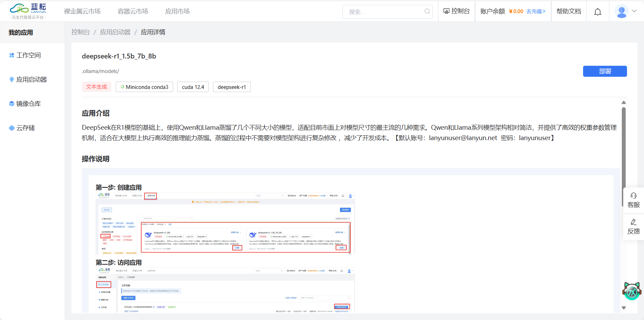Open the 容器云市场 menu

[133, 11]
